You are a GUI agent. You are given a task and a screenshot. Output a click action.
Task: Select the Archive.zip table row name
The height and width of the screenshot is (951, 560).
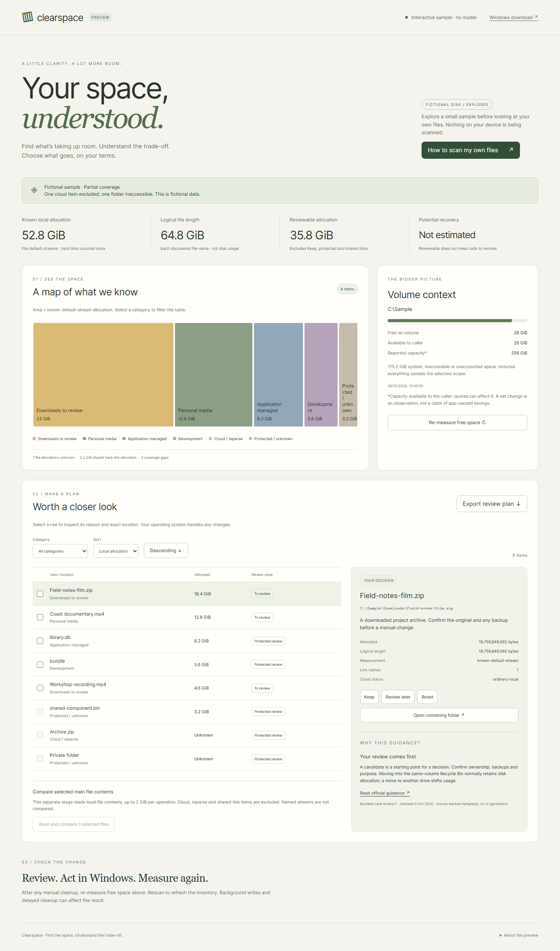(62, 732)
